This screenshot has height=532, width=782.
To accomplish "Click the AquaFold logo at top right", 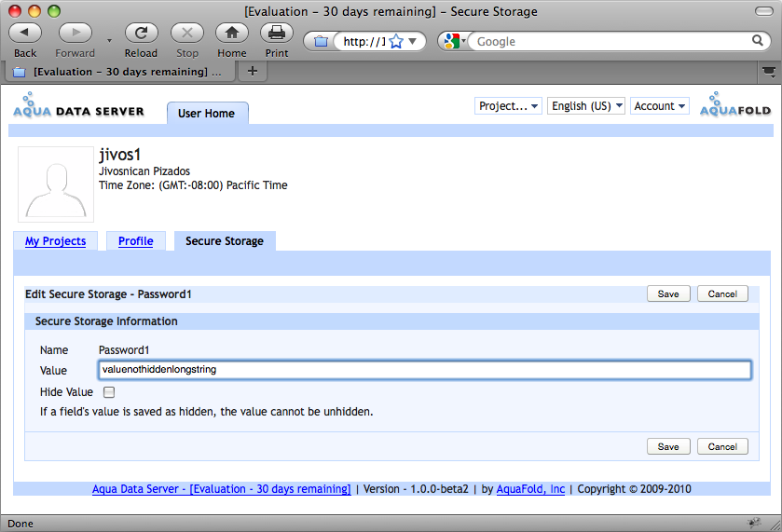I will click(735, 104).
